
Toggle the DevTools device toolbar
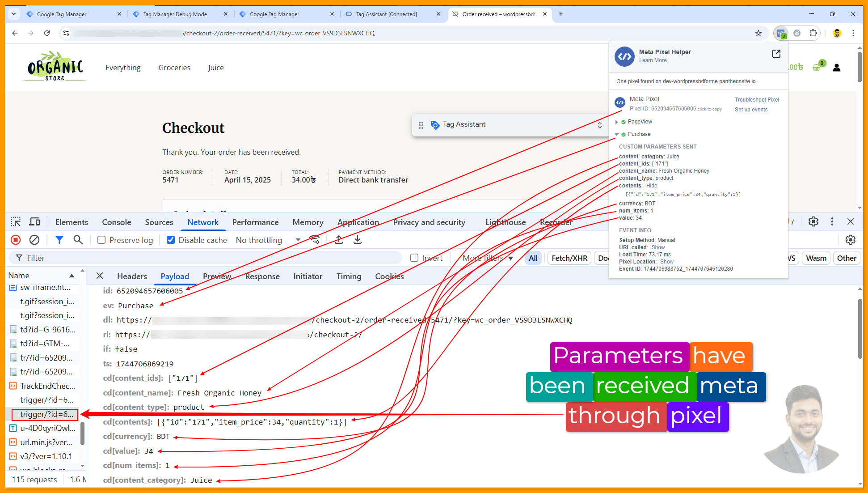tap(34, 222)
